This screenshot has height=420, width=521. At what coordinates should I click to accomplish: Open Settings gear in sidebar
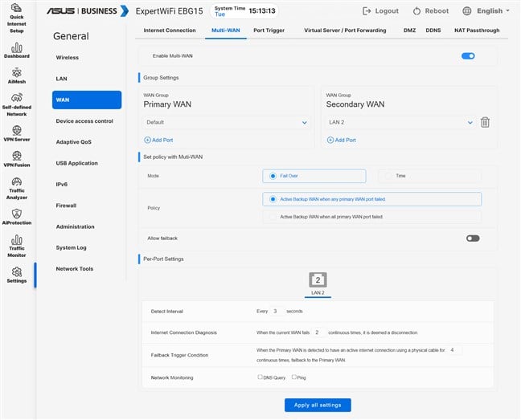coord(17,275)
